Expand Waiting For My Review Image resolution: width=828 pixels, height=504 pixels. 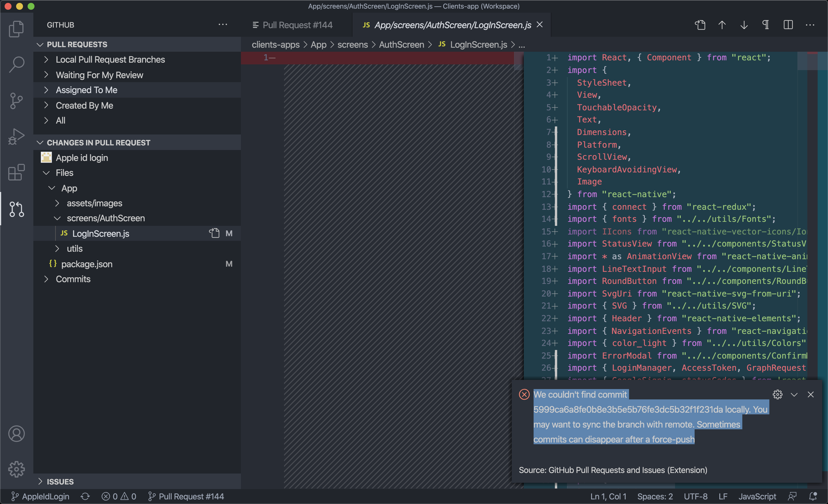pos(137,75)
